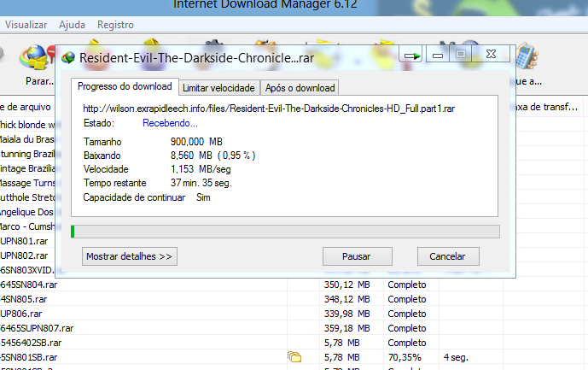Click the folder icon in 5SN801SB.rar row
The image size is (588, 370).
(294, 356)
